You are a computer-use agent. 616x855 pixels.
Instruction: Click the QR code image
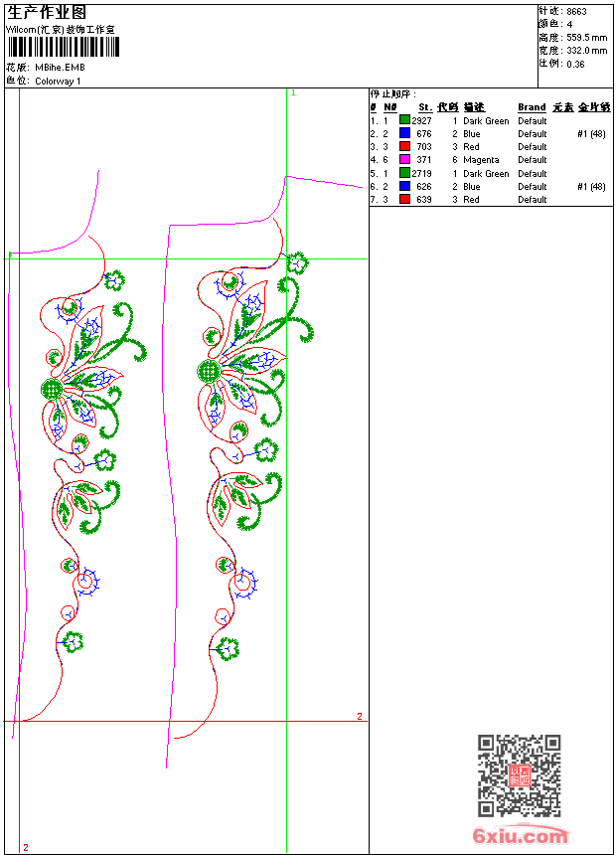519,775
